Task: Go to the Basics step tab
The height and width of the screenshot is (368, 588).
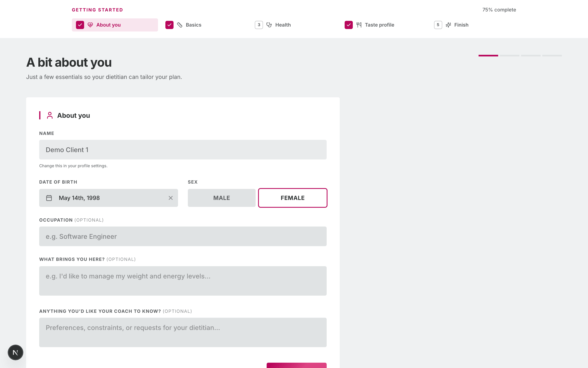Action: pyautogui.click(x=204, y=25)
